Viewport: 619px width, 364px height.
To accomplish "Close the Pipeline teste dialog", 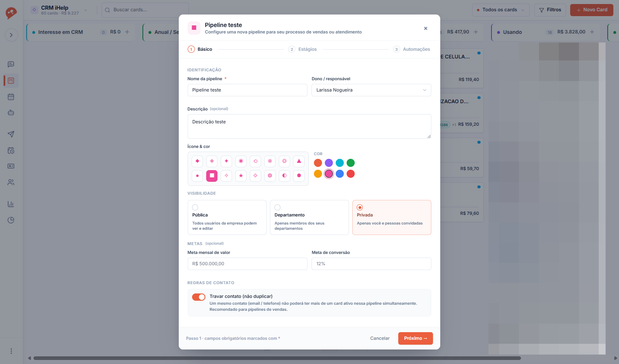I will coord(426,29).
